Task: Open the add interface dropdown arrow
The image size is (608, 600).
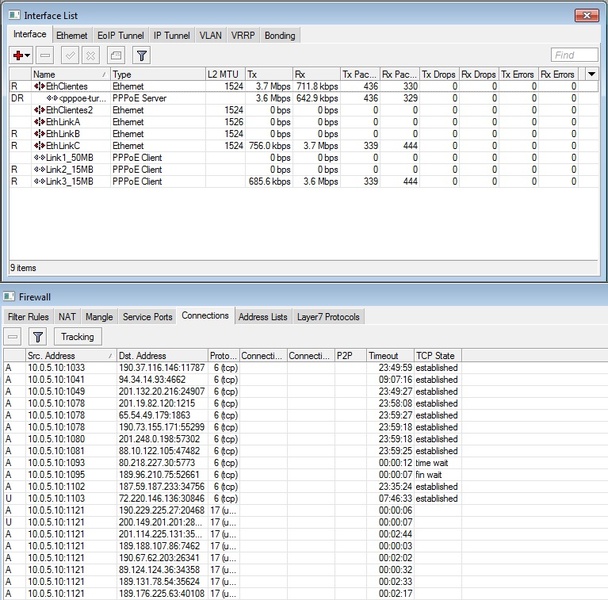Action: [x=28, y=55]
